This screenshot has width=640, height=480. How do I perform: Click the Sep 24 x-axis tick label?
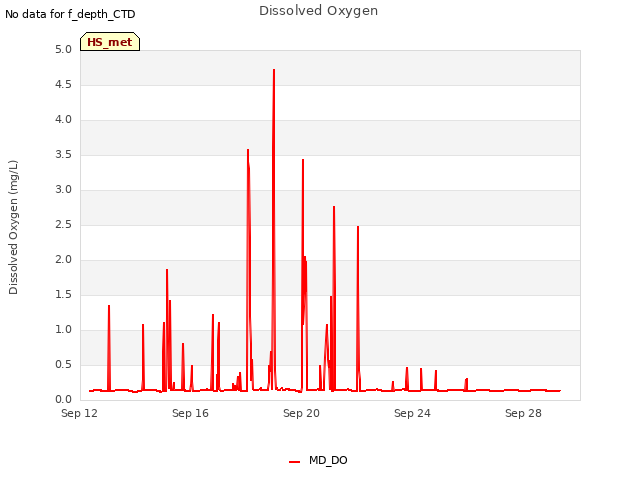click(412, 413)
